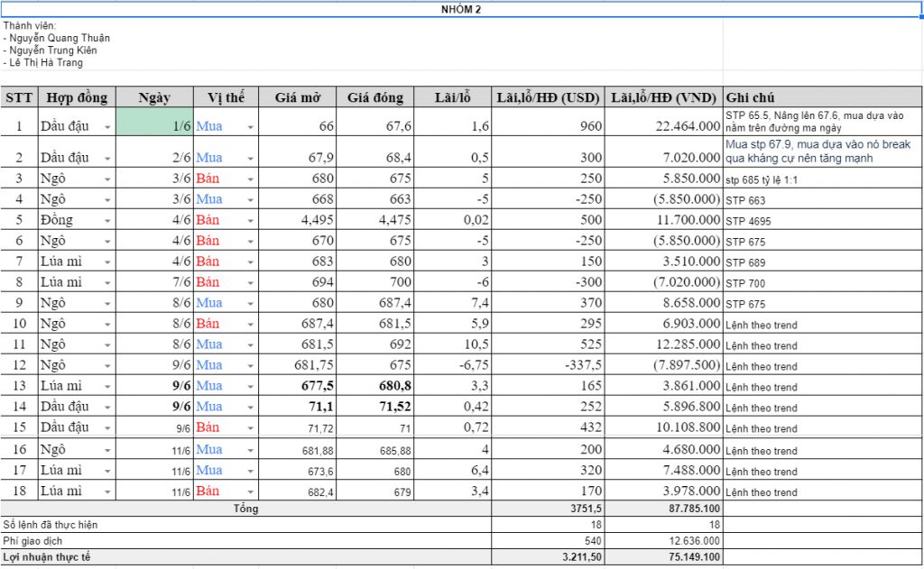Click the green highlighted date cell 1/6
The image size is (924, 569).
[x=154, y=124]
